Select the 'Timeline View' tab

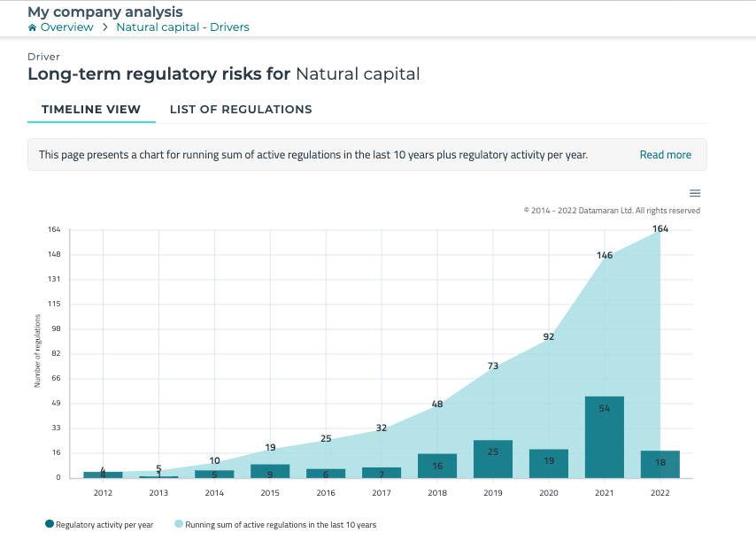click(91, 109)
